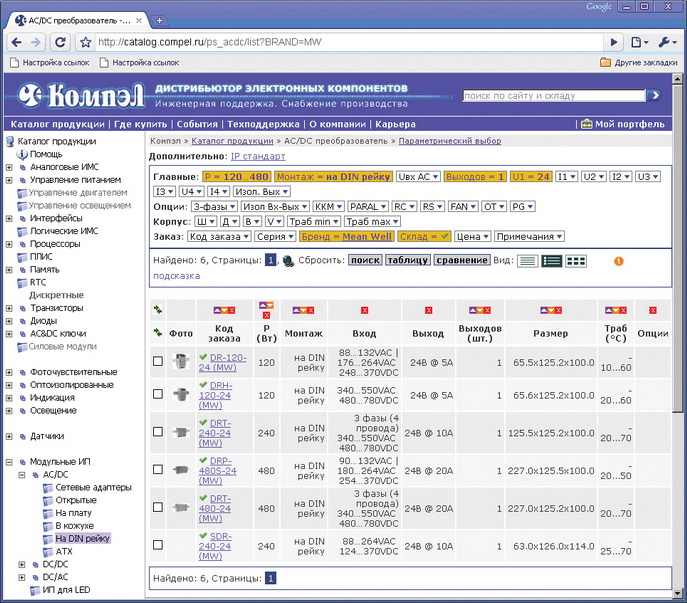Click the globe icon next to page number
687x603 pixels.
(x=288, y=261)
